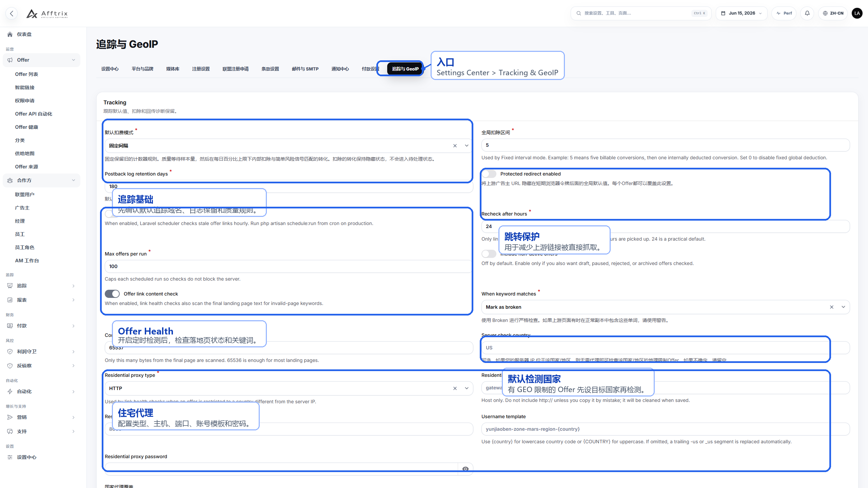Viewport: 868px width, 488px height.
Task: Switch to 平台与品牌 tab
Action: 142,69
